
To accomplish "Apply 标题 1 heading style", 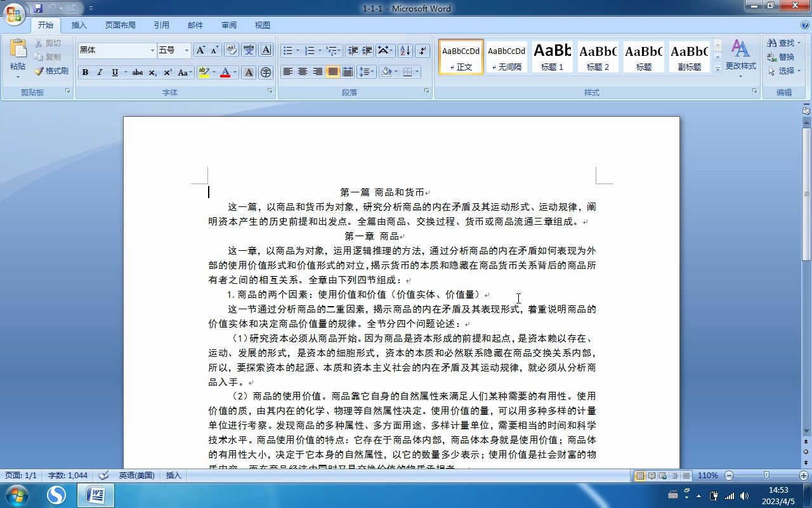I will click(553, 57).
